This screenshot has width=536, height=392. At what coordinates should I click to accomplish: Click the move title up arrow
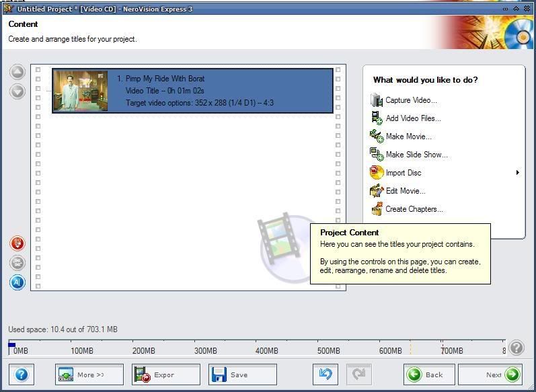click(x=17, y=72)
